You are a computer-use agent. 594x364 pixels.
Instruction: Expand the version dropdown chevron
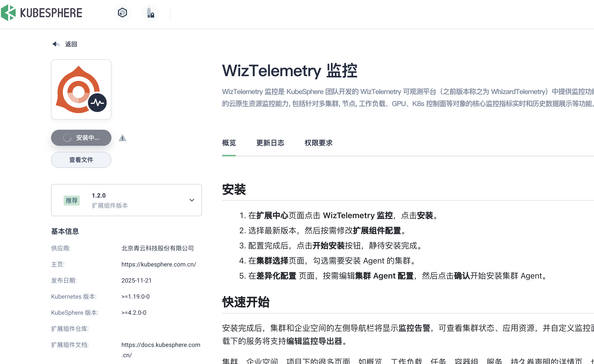click(192, 200)
